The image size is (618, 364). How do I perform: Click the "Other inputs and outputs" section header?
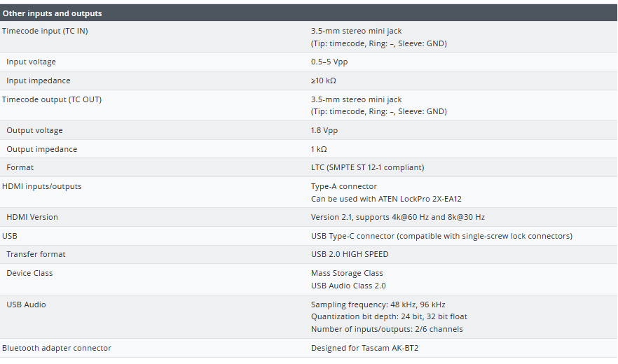(x=52, y=13)
